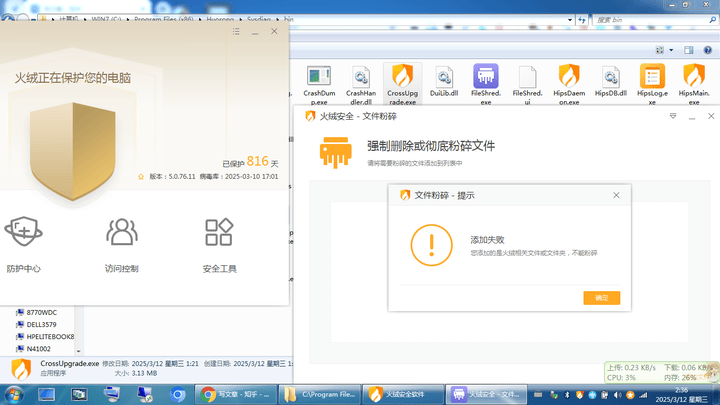The image size is (720, 405).
Task: Open the 安全工具 security tools icon
Action: point(219,232)
